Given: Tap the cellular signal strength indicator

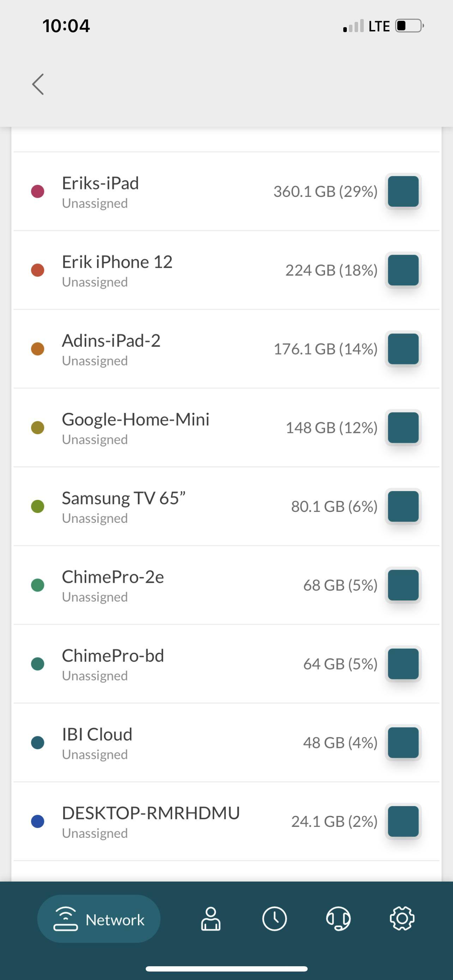Looking at the screenshot, I should pos(354,26).
